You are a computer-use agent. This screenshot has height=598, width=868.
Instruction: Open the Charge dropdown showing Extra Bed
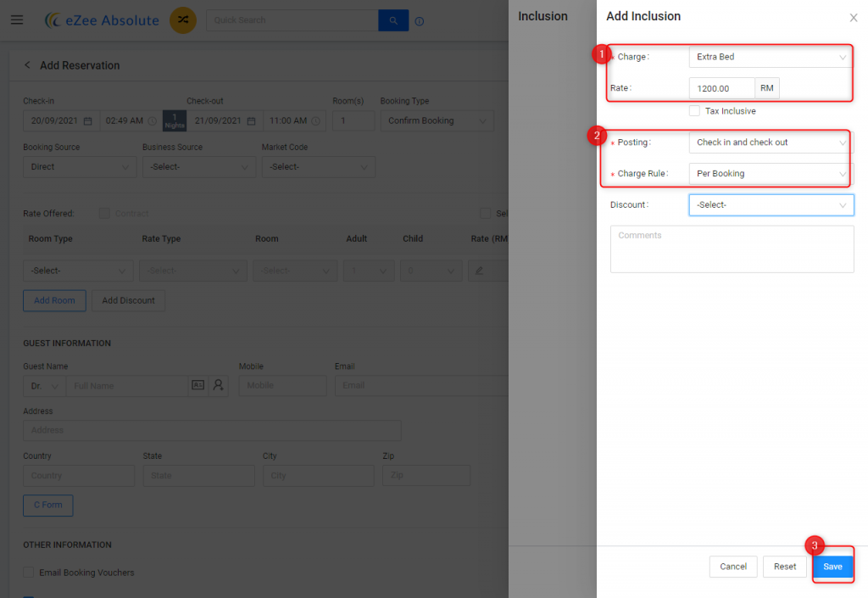click(771, 57)
